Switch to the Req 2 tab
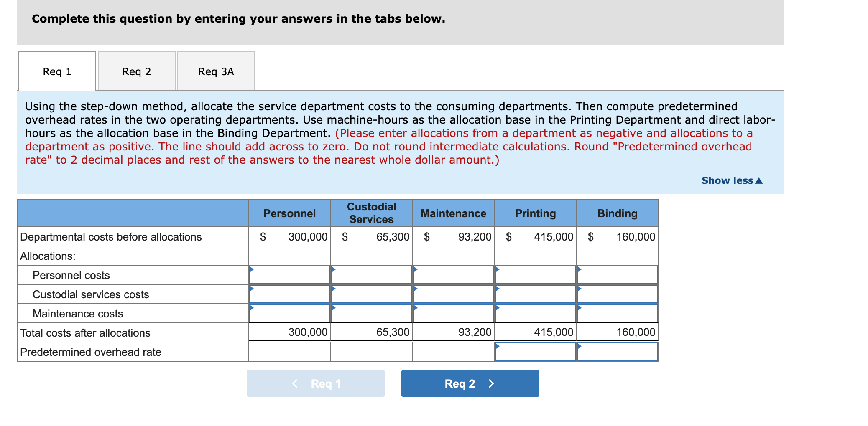The width and height of the screenshot is (868, 426). (x=137, y=71)
